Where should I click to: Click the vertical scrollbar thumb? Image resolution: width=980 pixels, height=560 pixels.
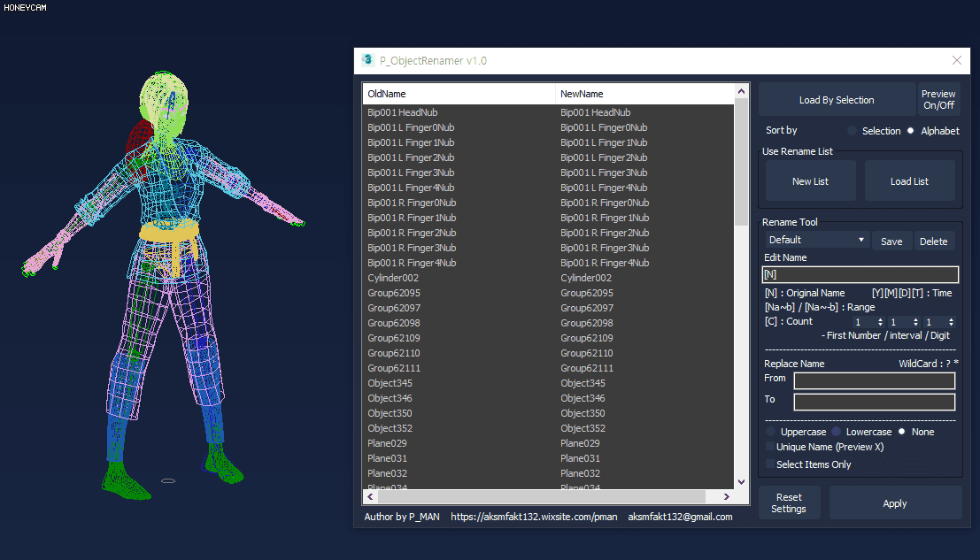(741, 162)
